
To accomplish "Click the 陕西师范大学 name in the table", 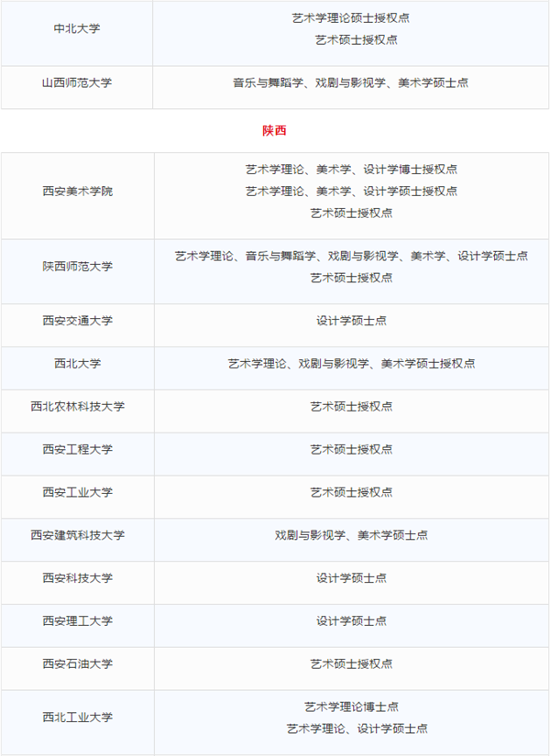I will 77,267.
